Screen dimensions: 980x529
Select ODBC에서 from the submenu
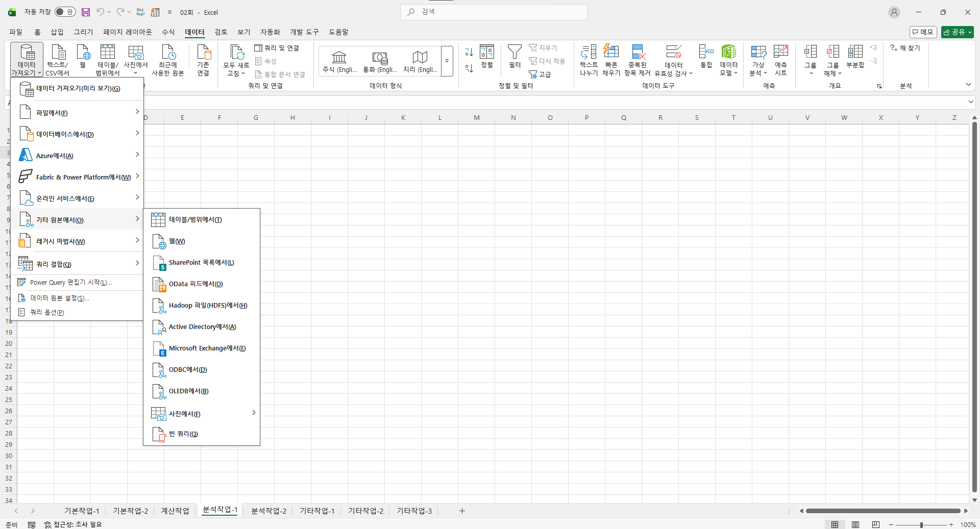(x=188, y=370)
